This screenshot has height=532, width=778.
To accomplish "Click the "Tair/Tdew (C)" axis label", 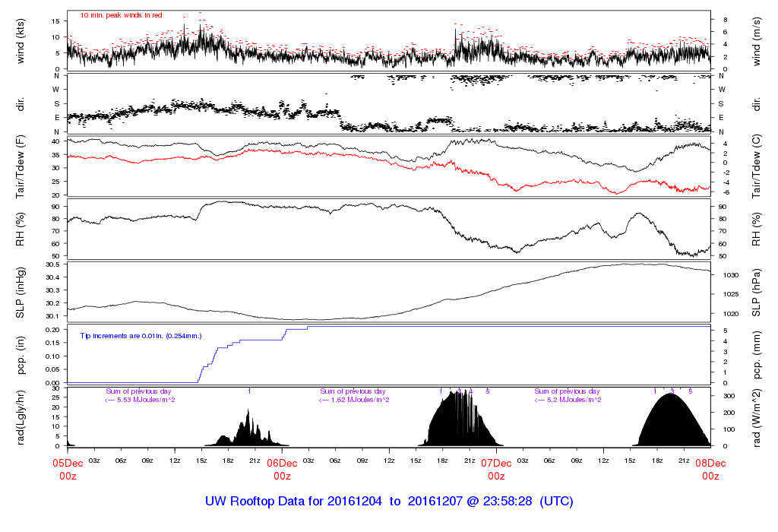I will point(756,166).
